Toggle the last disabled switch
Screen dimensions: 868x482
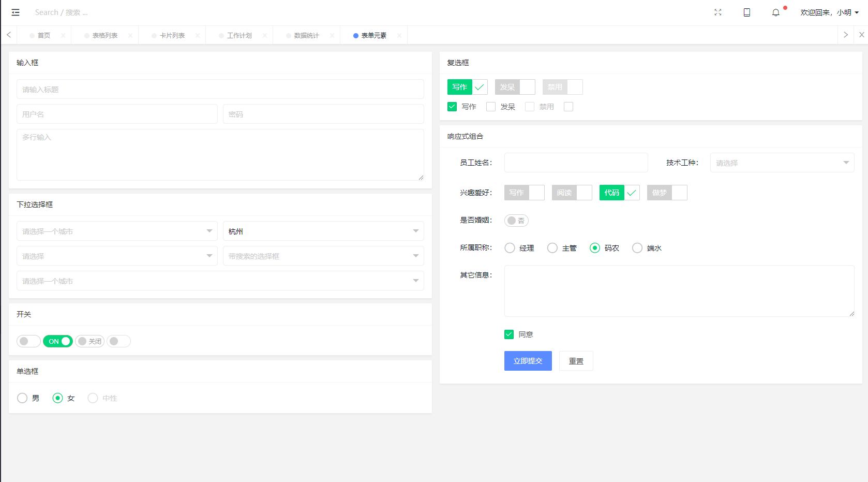click(118, 341)
